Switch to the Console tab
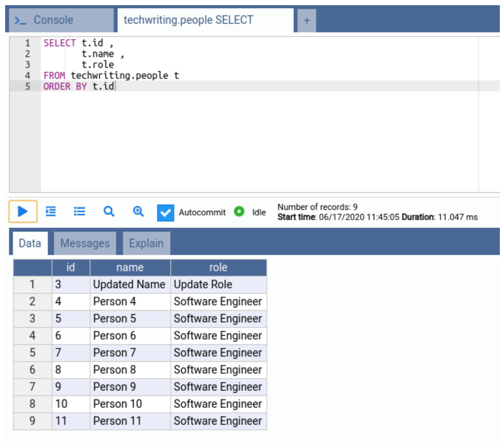 [x=53, y=20]
